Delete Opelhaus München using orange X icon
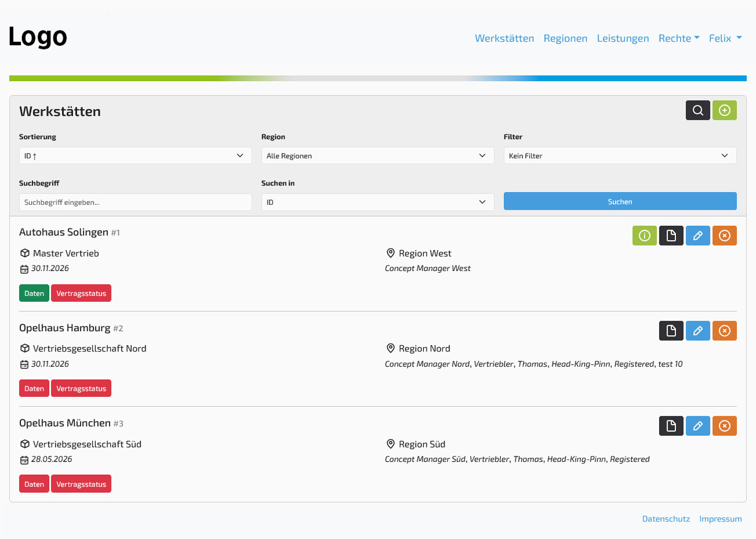 pyautogui.click(x=725, y=426)
